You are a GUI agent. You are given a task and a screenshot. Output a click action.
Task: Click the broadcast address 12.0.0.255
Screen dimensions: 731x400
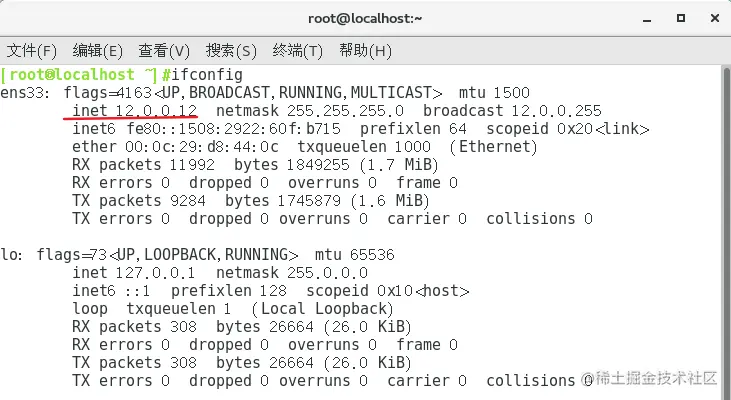point(557,111)
